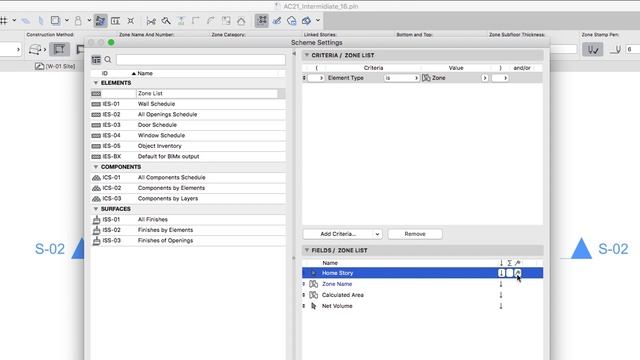Select the rectangular zone construction method icon
This screenshot has height=360, width=640.
pos(59,49)
